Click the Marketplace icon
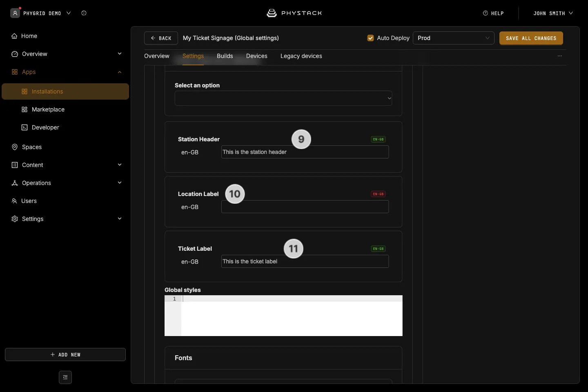The width and height of the screenshot is (588, 392). (24, 109)
